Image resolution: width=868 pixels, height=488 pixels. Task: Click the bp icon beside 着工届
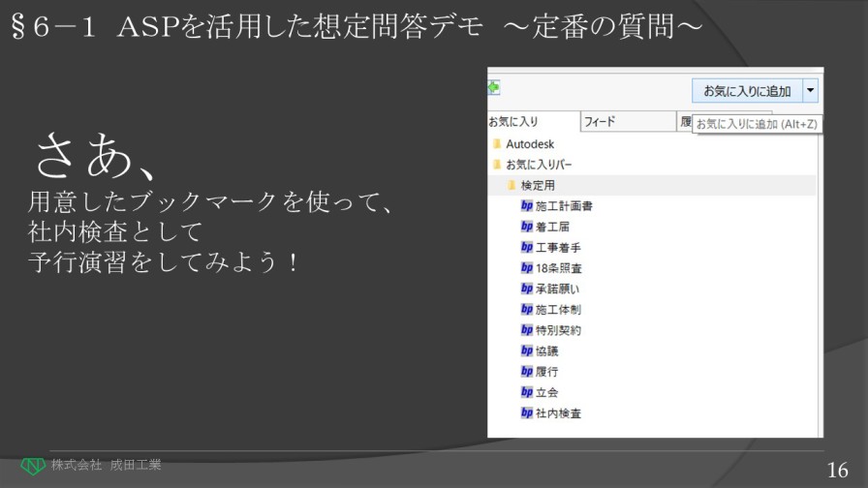[527, 227]
